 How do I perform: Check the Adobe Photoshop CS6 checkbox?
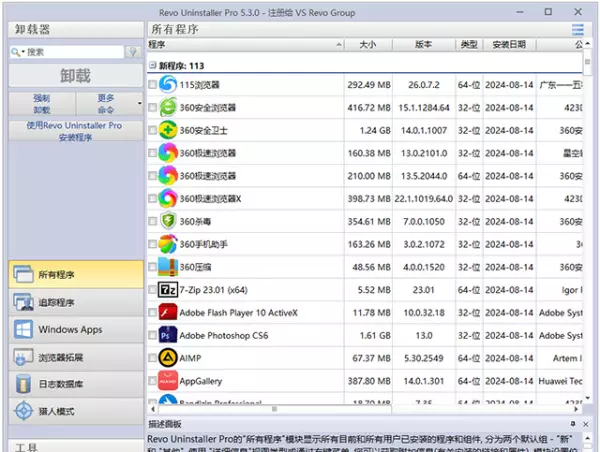click(152, 335)
